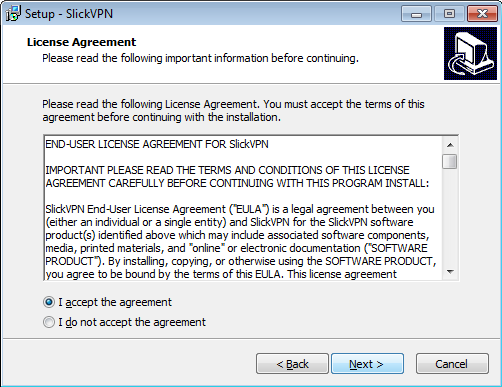The width and height of the screenshot is (502, 387).
Task: Click the computer installer graphic in header
Action: point(470,54)
